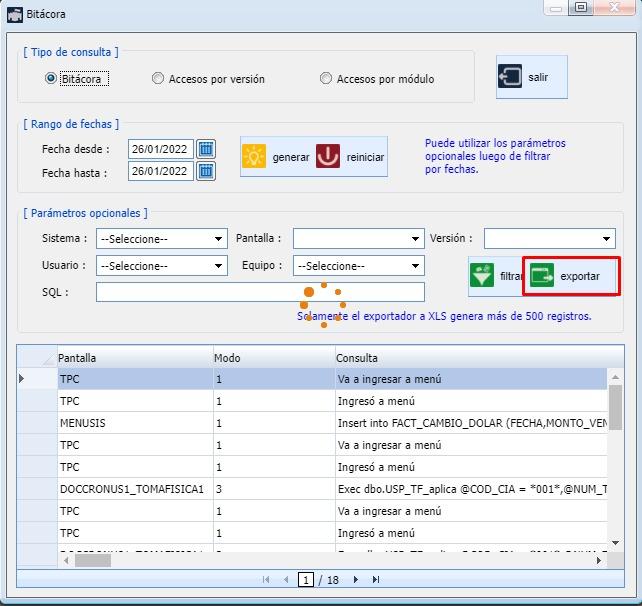642x606 pixels.
Task: Click the Consulta column header
Action: pyautogui.click(x=479, y=357)
